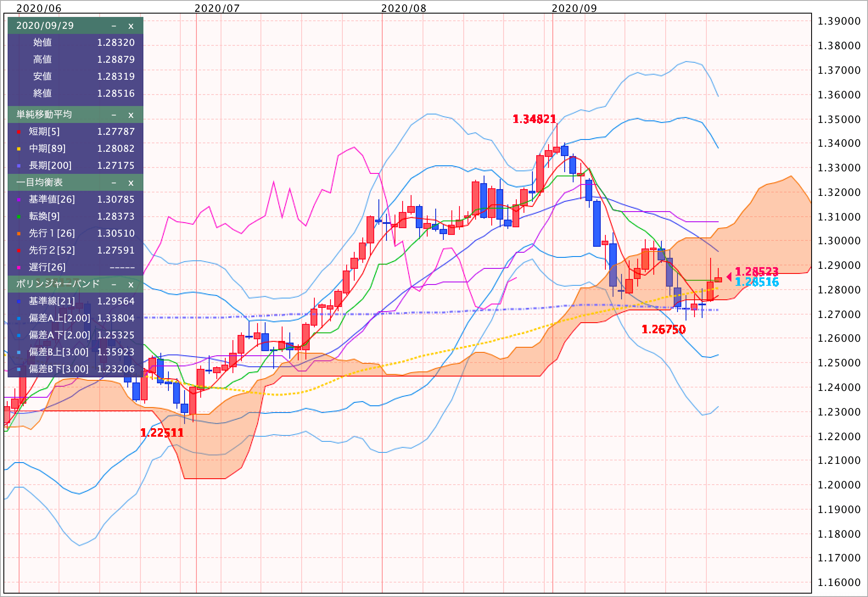Click the 2020/08 date axis label

[404, 8]
